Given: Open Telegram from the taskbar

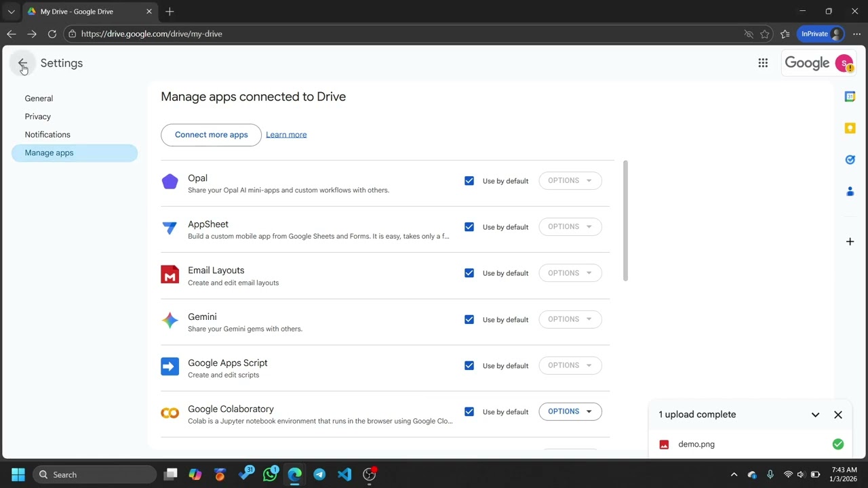Looking at the screenshot, I should tap(319, 474).
